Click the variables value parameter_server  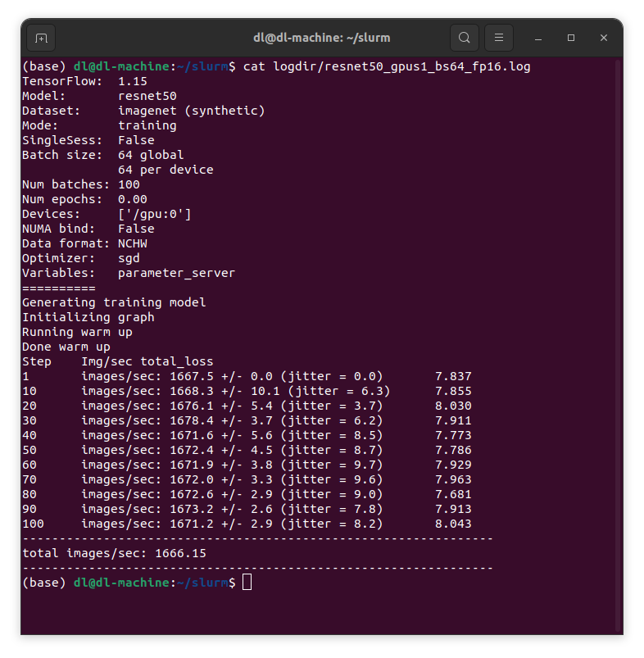click(x=177, y=273)
